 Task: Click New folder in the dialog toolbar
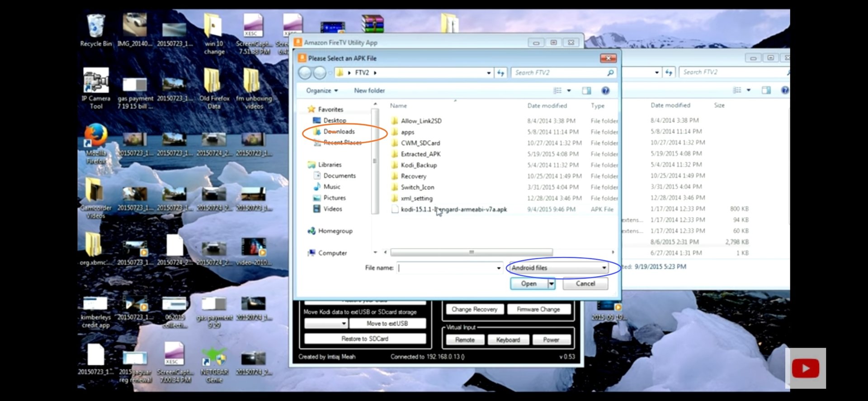coord(369,90)
